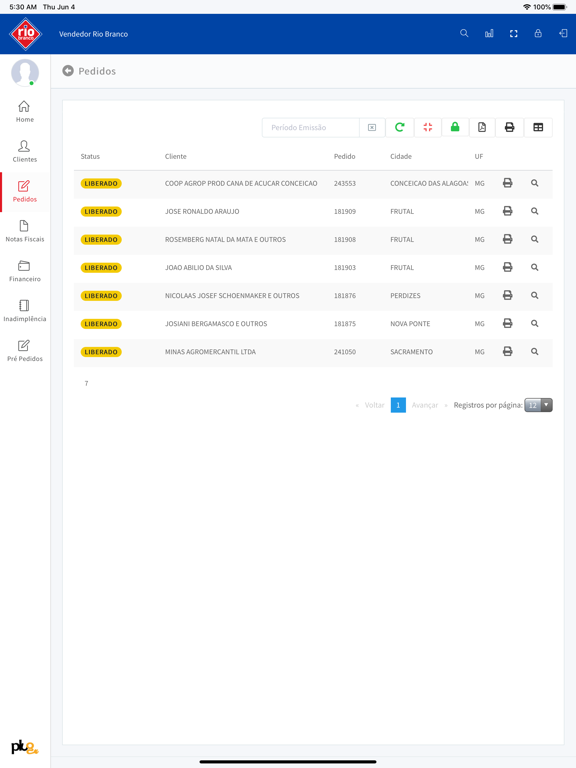Select client MINAS AGROMERCANTIL LTDA
The height and width of the screenshot is (768, 576).
coord(210,352)
